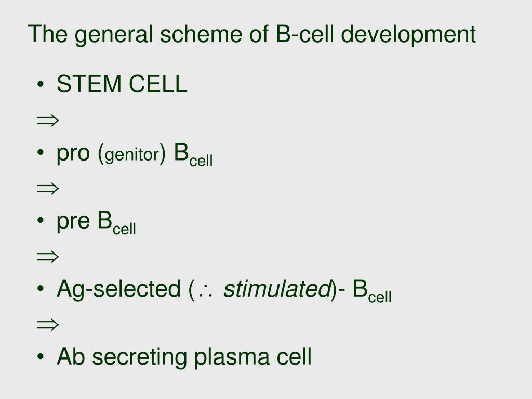Select the STEM CELL bullet text
Image resolution: width=532 pixels, height=399 pixels.
(122, 84)
